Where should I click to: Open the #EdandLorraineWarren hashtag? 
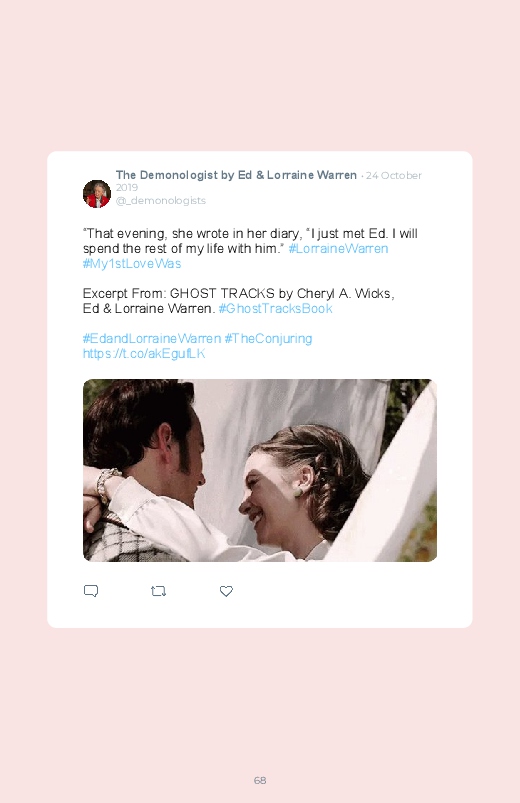click(152, 339)
